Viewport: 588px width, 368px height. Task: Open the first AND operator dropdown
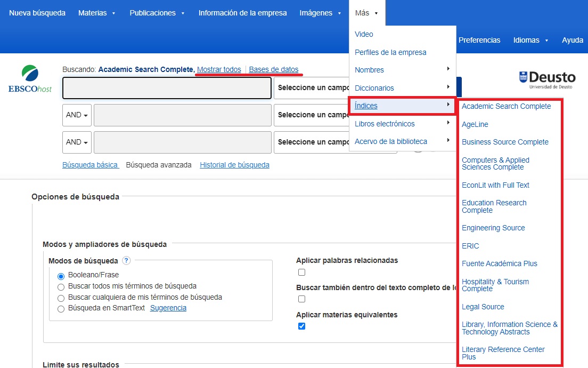(x=77, y=115)
